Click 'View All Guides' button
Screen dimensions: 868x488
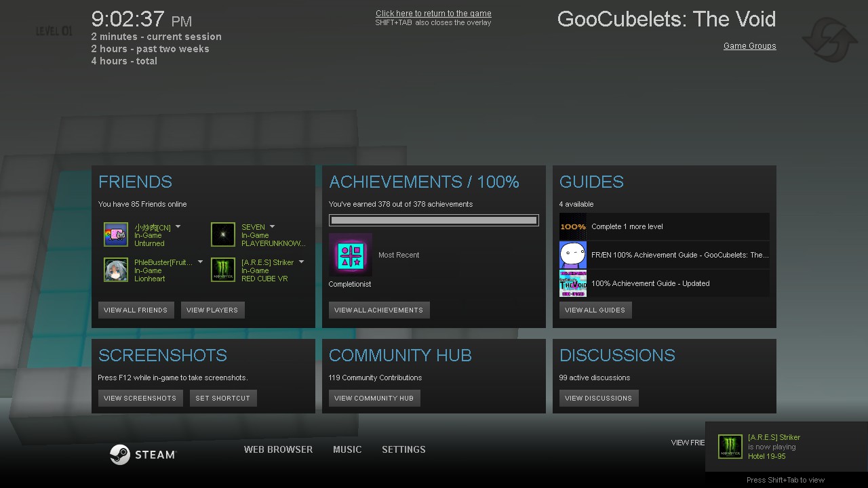[x=595, y=310]
